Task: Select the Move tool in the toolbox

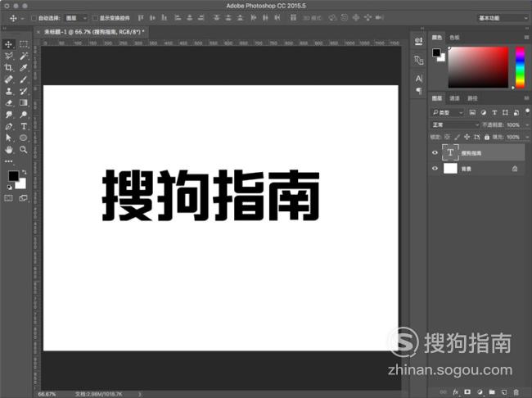Action: (8, 44)
